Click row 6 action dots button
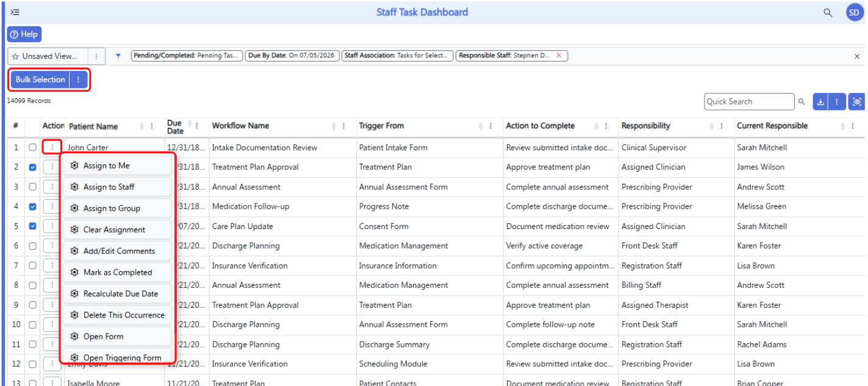This screenshot has width=868, height=386. pos(52,246)
